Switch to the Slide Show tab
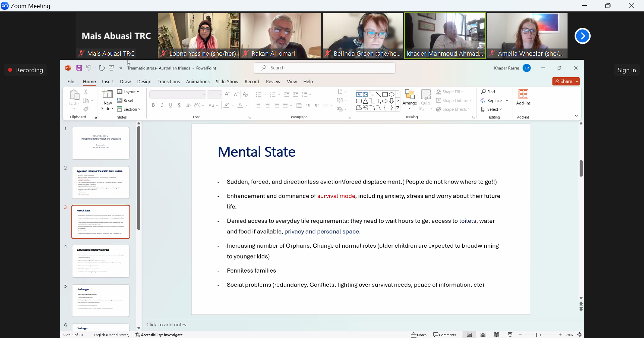The height and width of the screenshot is (338, 644). click(227, 82)
